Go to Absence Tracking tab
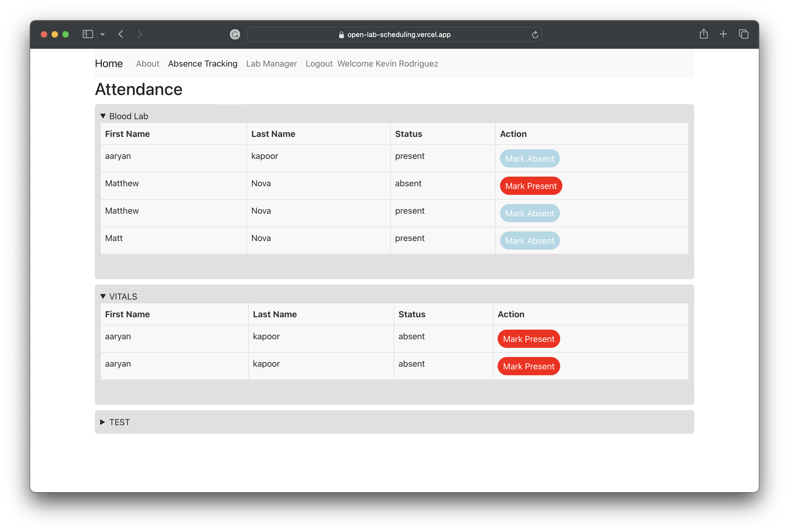Screen dimensions: 789x532 pyautogui.click(x=202, y=64)
